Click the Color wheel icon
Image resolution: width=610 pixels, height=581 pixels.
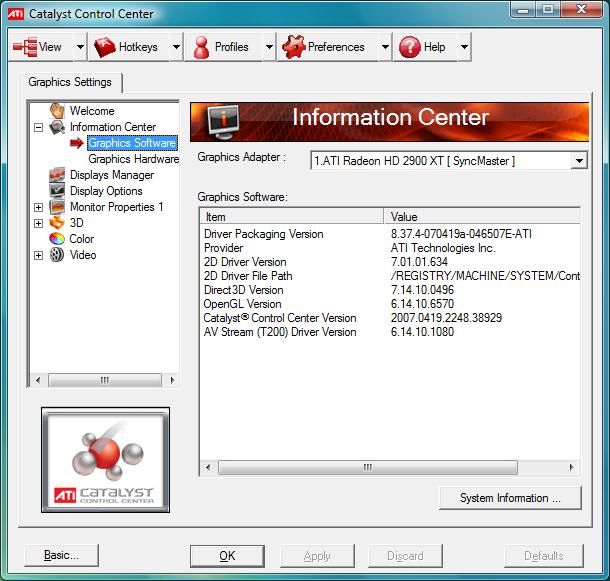point(57,239)
